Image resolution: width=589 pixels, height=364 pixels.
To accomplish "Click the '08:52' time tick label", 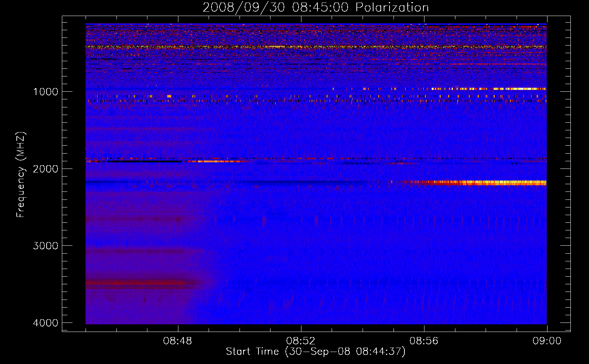I will [301, 341].
